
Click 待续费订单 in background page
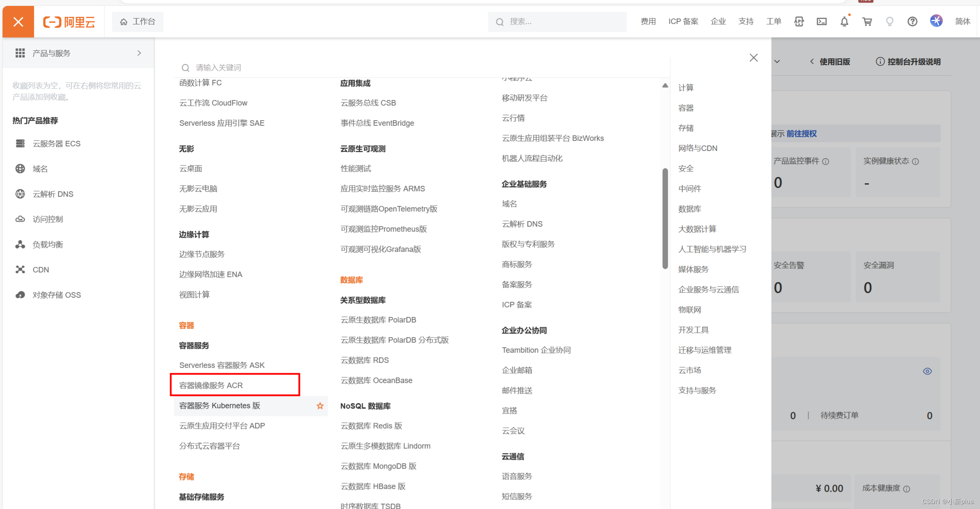(x=839, y=415)
